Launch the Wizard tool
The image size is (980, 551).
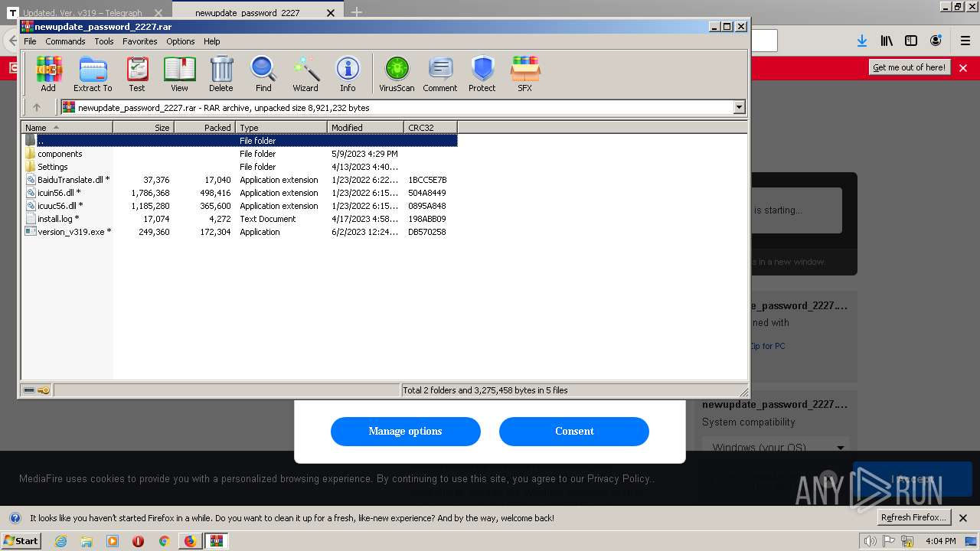(305, 73)
